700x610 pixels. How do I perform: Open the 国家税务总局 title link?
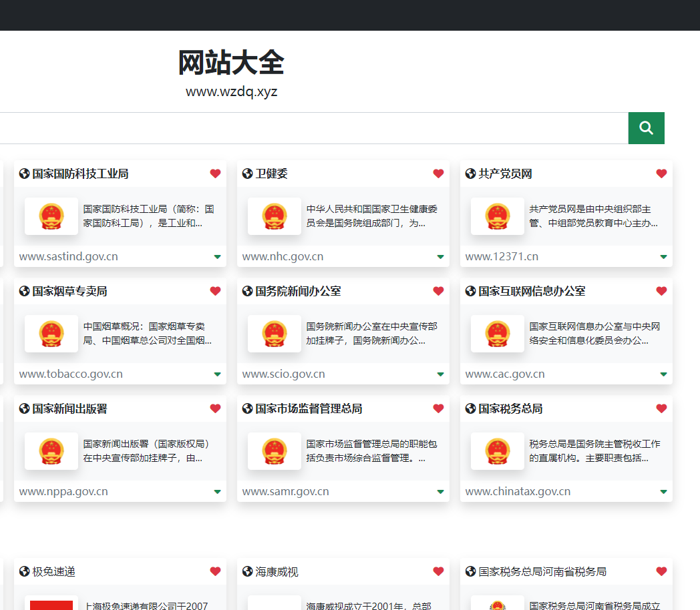coord(511,408)
